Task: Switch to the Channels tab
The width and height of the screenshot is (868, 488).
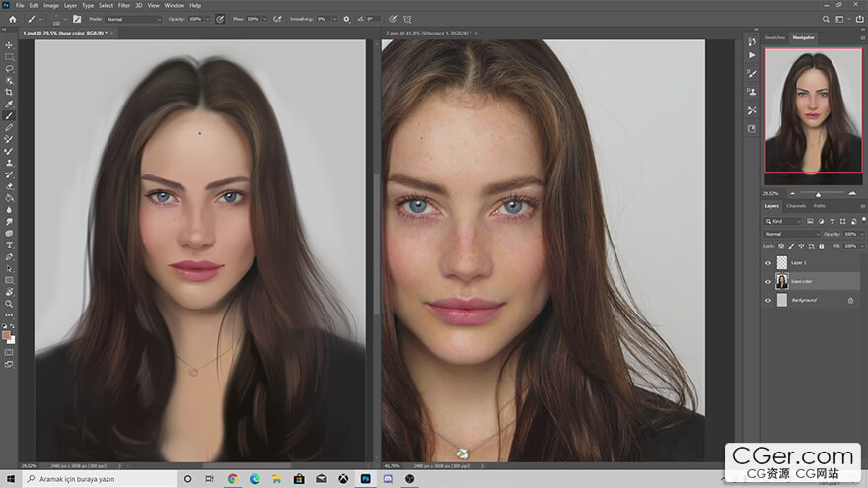Action: 796,205
